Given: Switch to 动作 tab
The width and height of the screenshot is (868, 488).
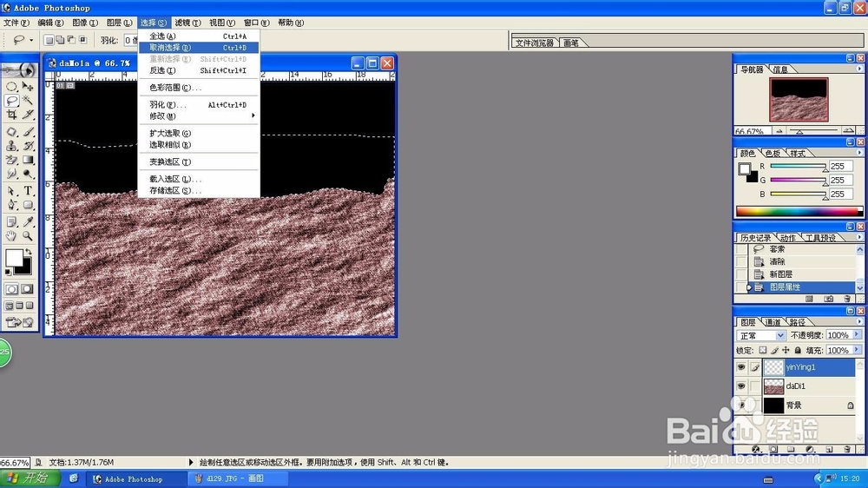Looking at the screenshot, I should pos(787,238).
